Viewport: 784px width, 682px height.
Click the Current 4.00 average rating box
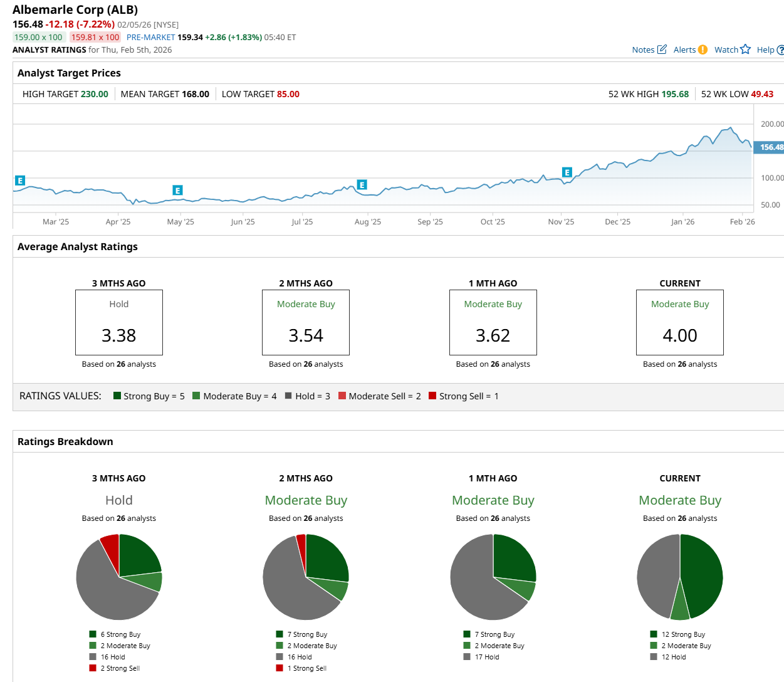(680, 322)
